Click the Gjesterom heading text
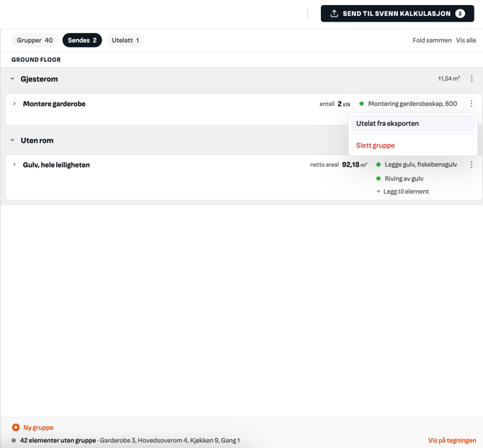The image size is (483, 448). pyautogui.click(x=39, y=79)
